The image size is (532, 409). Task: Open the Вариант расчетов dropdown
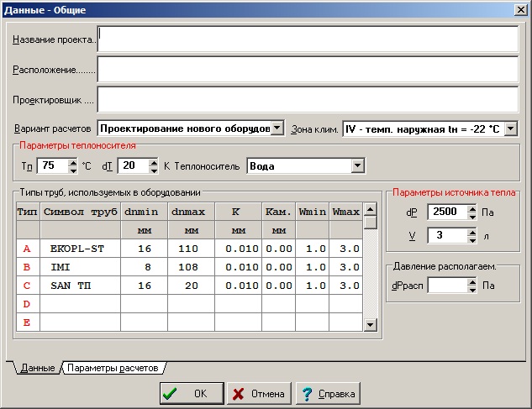click(277, 128)
